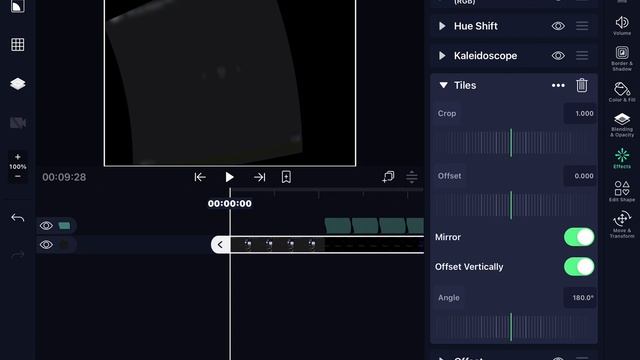Tap the disabled camera icon
The height and width of the screenshot is (360, 640).
tap(18, 123)
